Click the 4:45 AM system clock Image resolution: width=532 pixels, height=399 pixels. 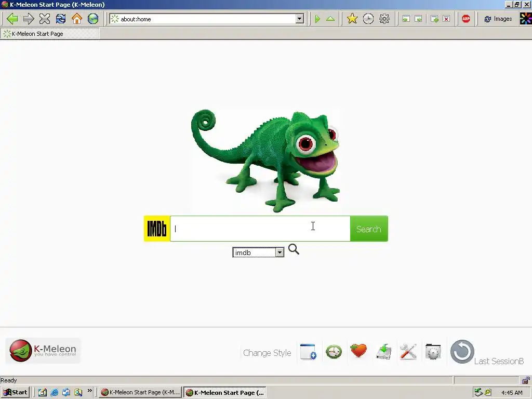[x=512, y=393]
